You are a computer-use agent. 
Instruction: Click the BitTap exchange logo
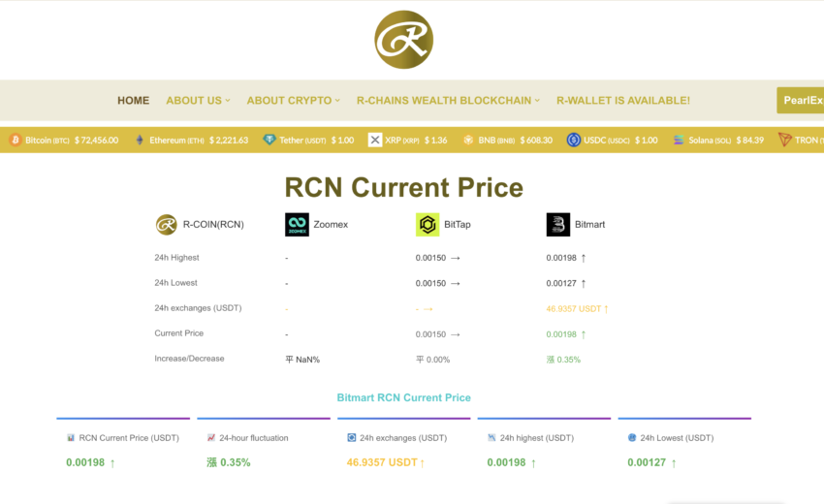click(428, 225)
